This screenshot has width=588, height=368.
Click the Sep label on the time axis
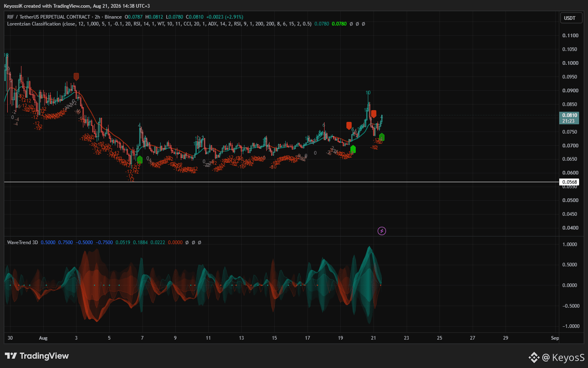(555, 338)
